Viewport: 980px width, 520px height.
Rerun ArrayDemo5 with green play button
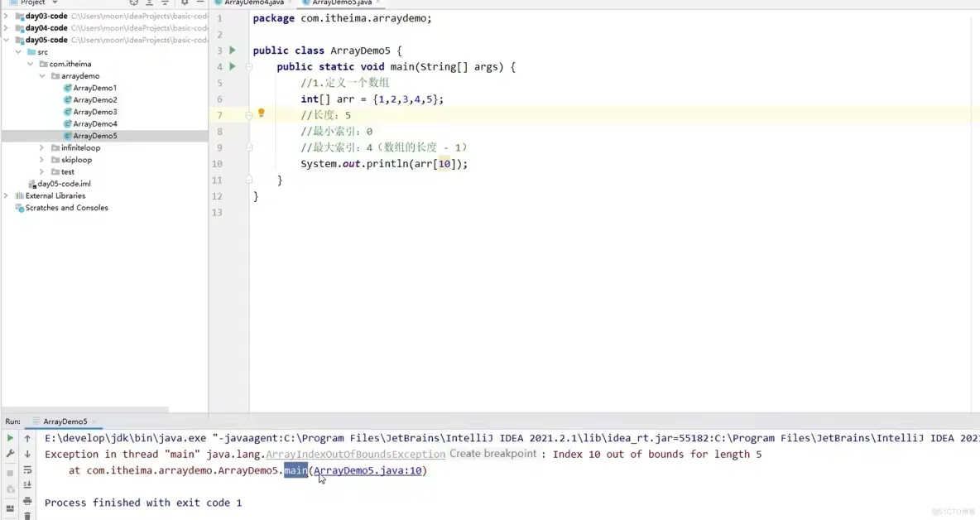pyautogui.click(x=10, y=438)
